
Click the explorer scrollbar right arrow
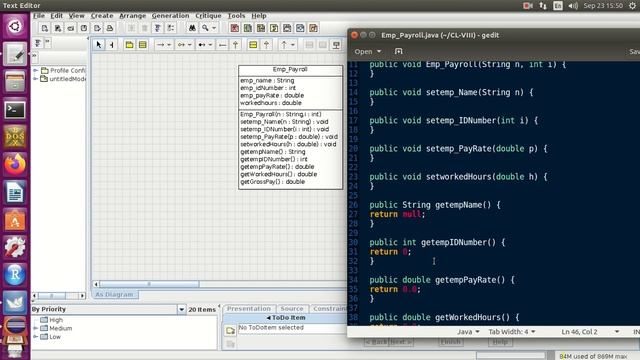82,296
